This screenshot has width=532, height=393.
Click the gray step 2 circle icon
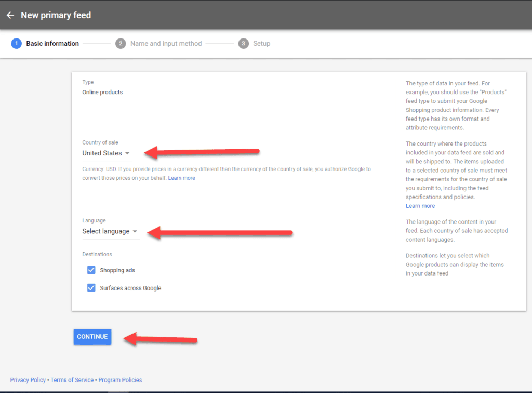(121, 43)
